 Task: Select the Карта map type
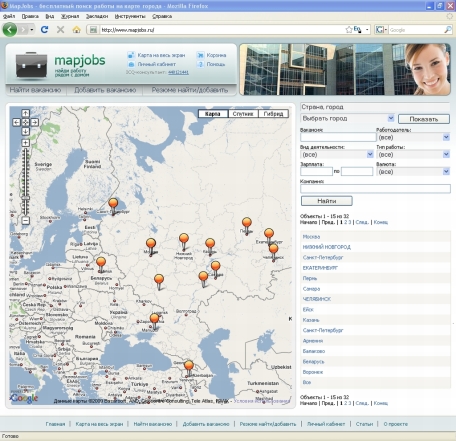[x=213, y=114]
